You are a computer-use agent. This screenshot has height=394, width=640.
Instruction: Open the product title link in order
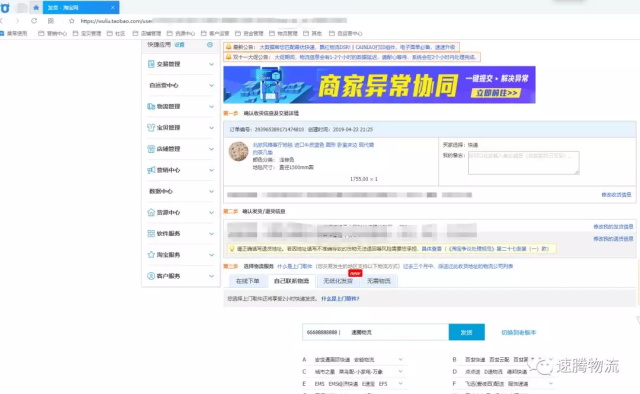click(x=313, y=148)
